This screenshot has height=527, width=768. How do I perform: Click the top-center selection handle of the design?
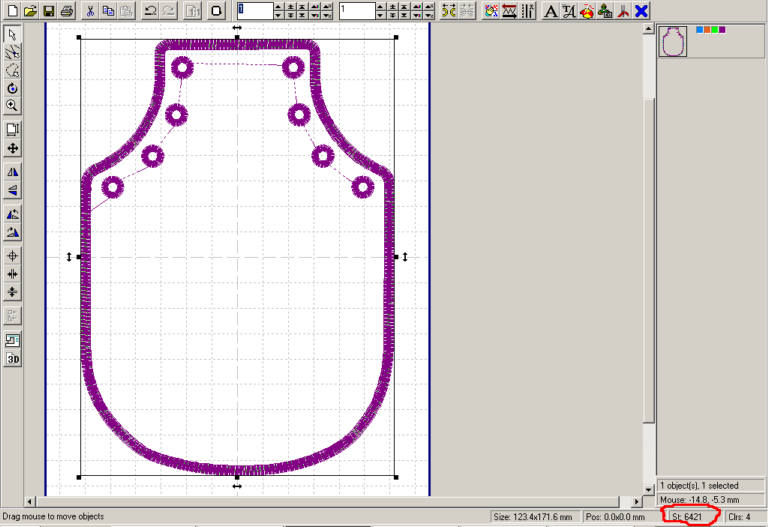(x=237, y=39)
